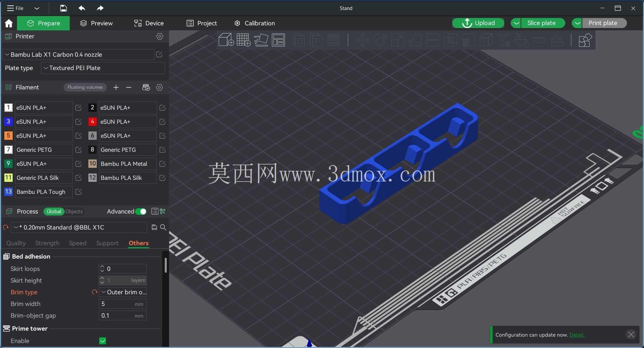Search process settings magnifier
Screen dimensions: 644x348
click(x=163, y=227)
